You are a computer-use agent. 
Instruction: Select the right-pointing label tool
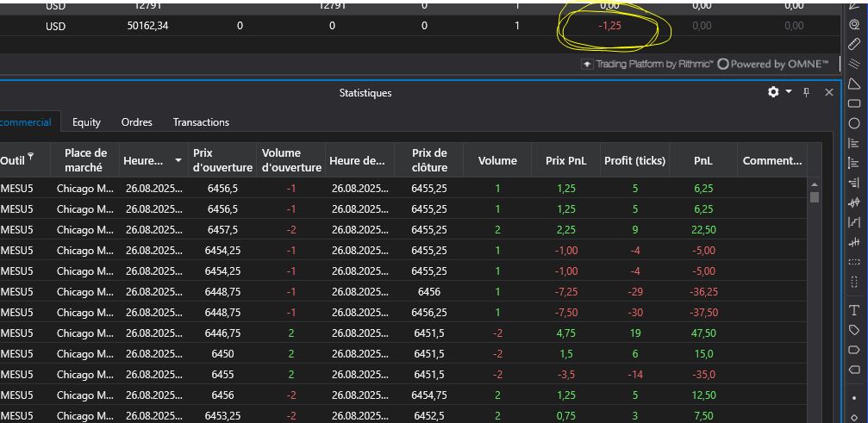click(x=854, y=350)
